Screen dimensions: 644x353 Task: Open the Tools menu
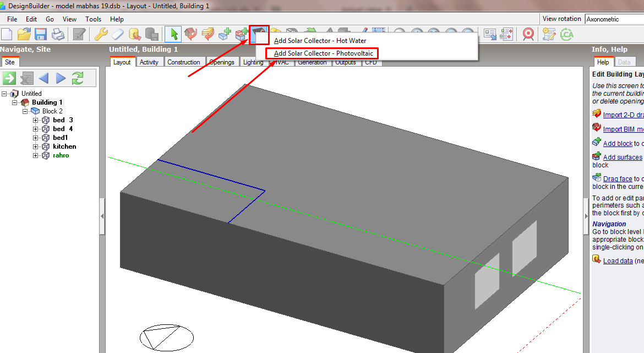click(93, 19)
